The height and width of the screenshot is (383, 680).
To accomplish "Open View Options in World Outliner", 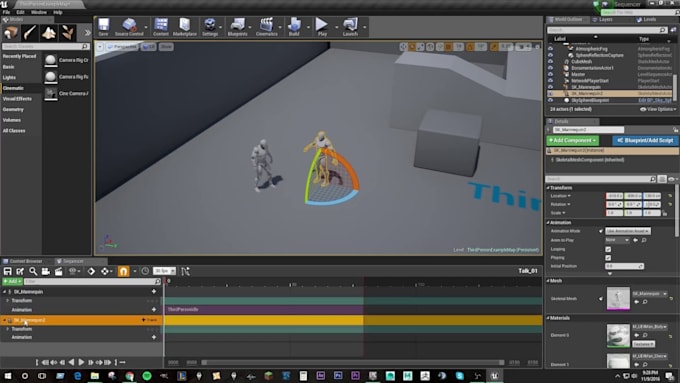I will click(x=658, y=109).
